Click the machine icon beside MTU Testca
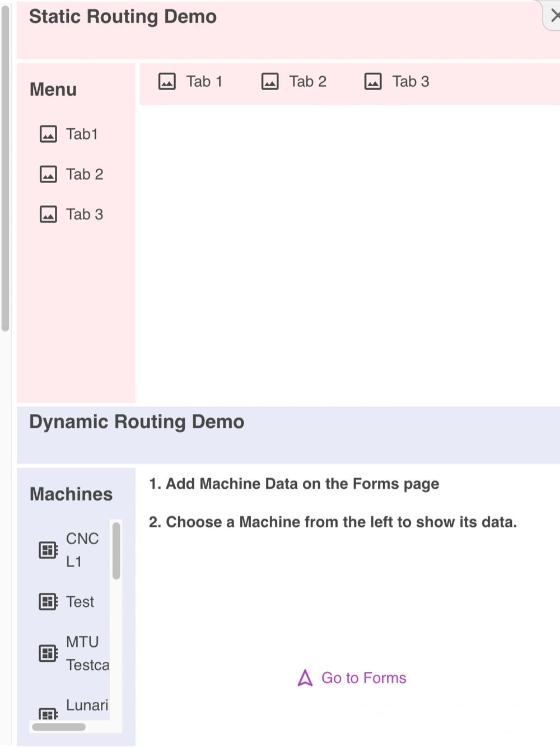The image size is (560, 748). coord(48,653)
